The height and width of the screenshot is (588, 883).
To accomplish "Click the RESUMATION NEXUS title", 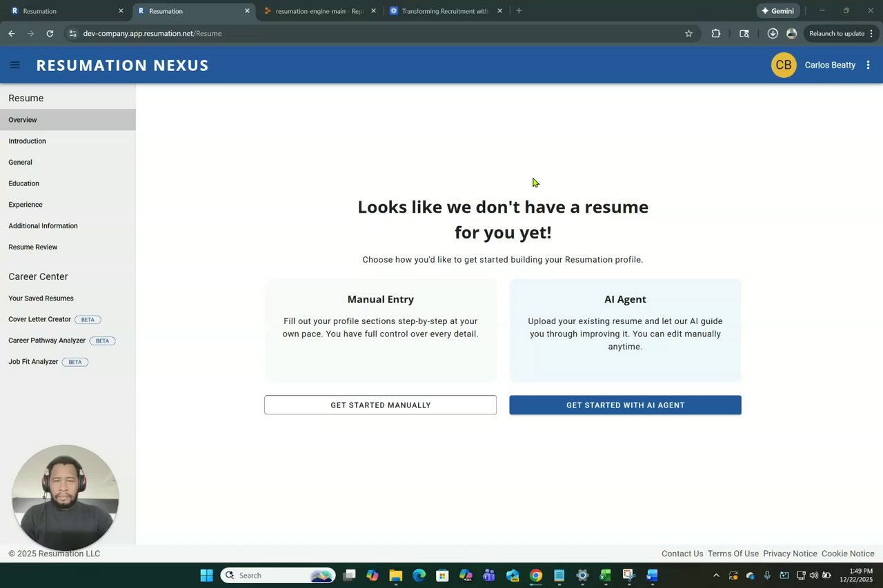I will [122, 65].
